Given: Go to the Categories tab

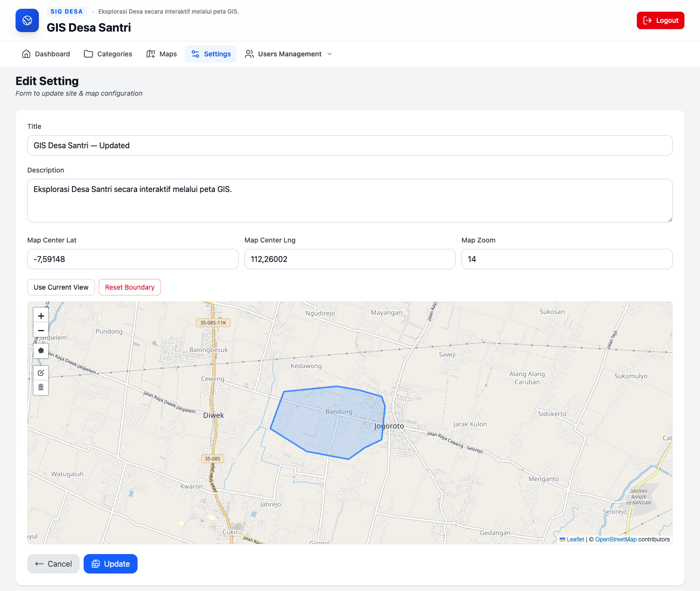Looking at the screenshot, I should click(x=108, y=54).
